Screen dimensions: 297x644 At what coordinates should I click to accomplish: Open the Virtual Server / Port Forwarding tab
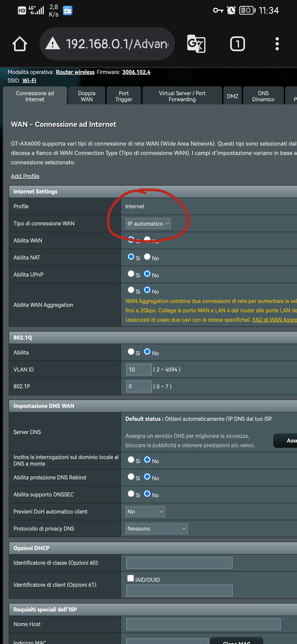182,96
